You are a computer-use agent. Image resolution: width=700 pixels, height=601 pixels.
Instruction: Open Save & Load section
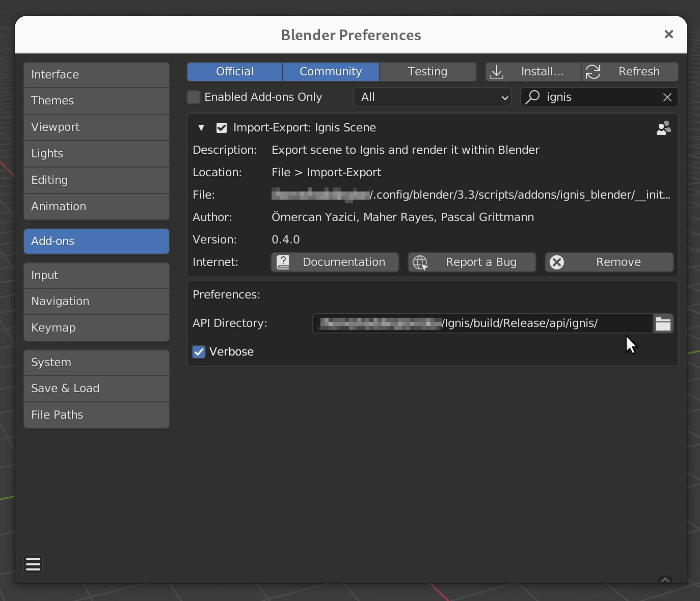(x=96, y=389)
